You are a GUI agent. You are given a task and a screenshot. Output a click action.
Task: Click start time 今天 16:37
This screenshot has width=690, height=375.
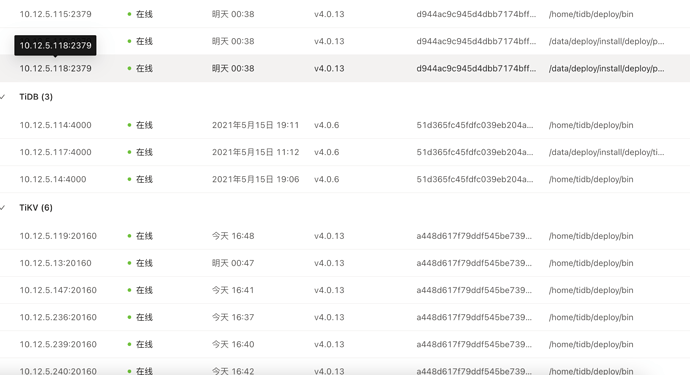(233, 317)
